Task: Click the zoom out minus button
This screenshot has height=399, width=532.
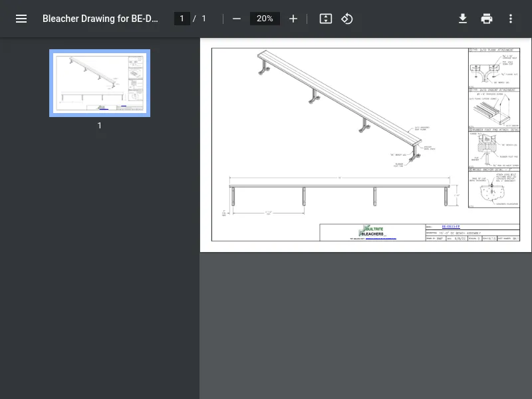Action: point(237,19)
